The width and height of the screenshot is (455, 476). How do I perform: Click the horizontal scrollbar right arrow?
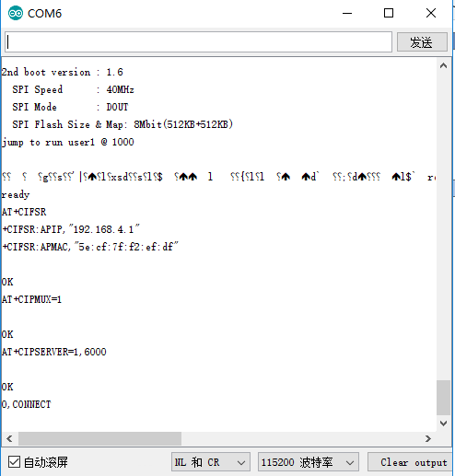click(x=428, y=438)
